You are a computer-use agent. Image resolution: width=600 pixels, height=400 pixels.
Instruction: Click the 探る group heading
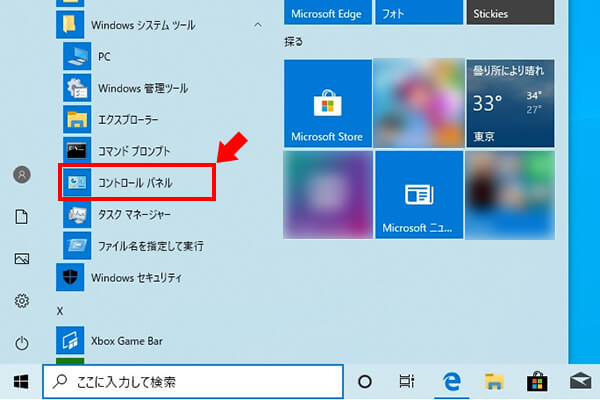[293, 41]
